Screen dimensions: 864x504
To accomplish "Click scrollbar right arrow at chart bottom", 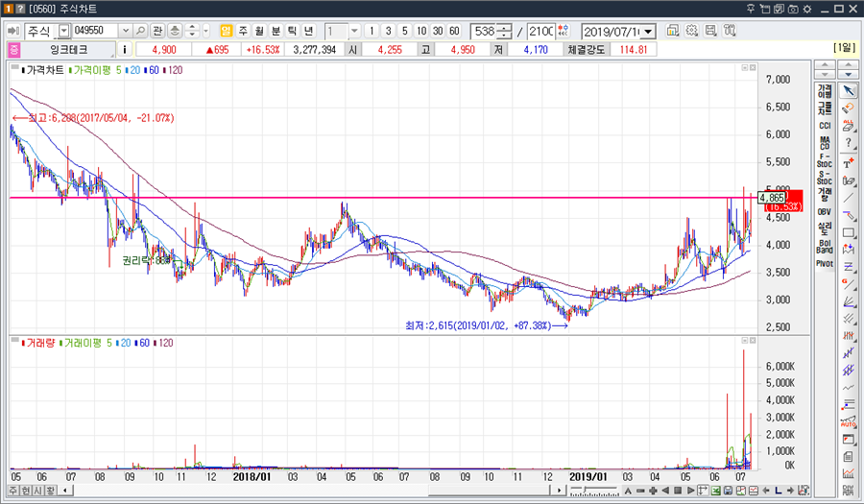I will click(x=560, y=490).
